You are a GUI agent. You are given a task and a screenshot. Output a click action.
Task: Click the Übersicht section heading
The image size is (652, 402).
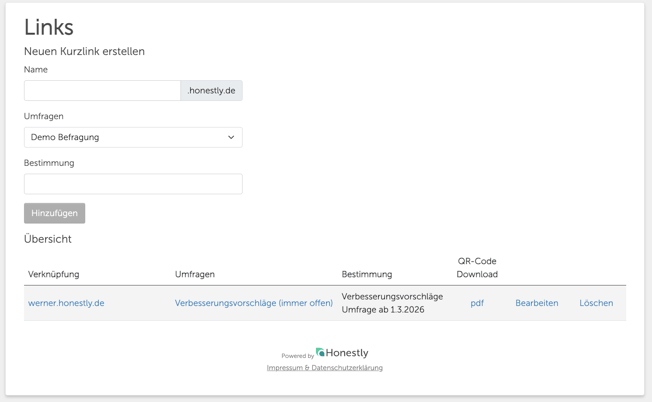pyautogui.click(x=48, y=240)
